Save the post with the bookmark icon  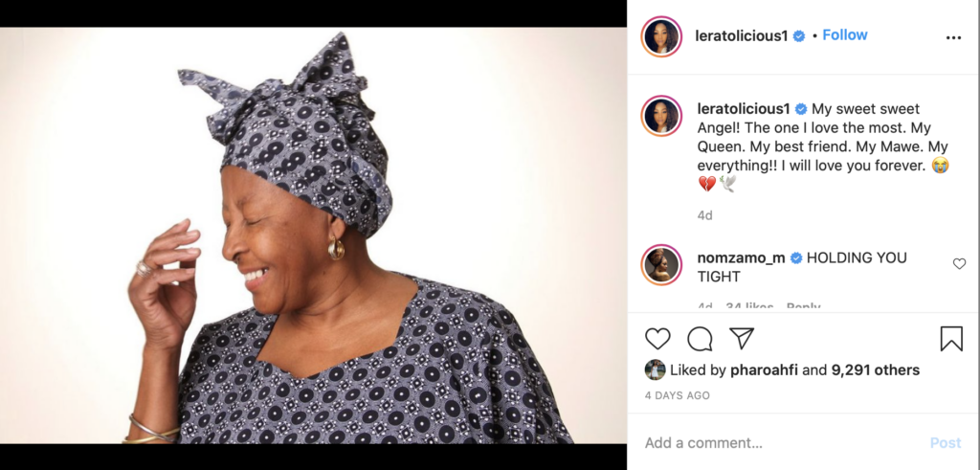(951, 339)
